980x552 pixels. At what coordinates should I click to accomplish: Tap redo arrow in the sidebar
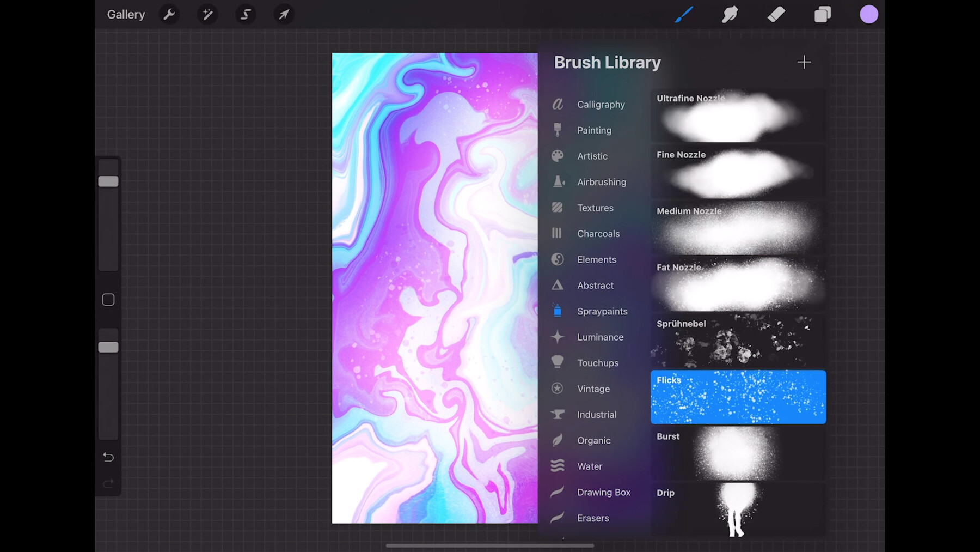pyautogui.click(x=108, y=483)
